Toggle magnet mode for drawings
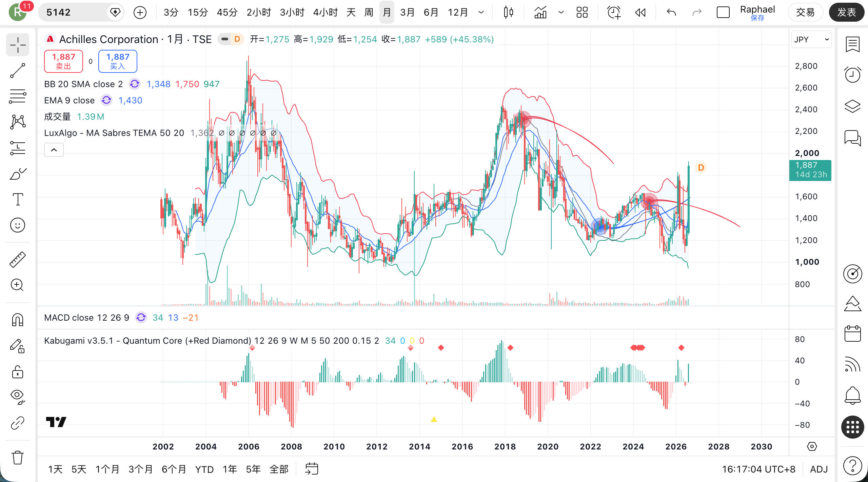 18,320
